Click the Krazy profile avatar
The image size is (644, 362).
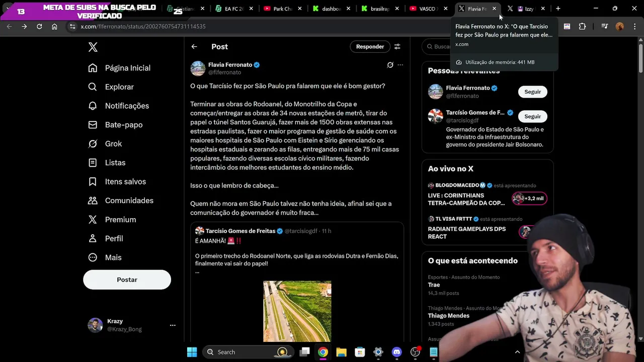point(96,325)
